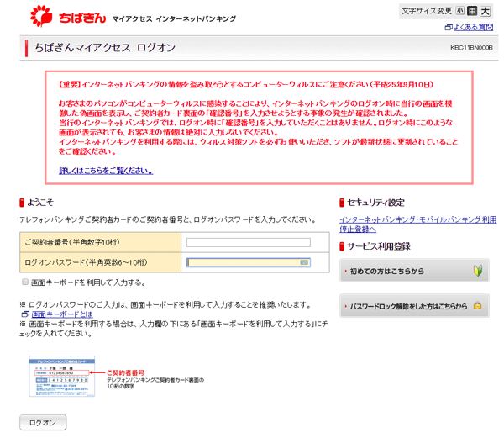Click page code KBC11BN000B text
Viewport: 504px width, 438px height.
pyautogui.click(x=471, y=48)
